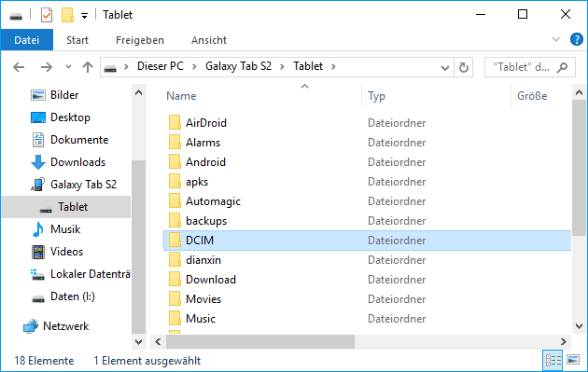Viewport: 588px width, 372px height.
Task: Click the file list scroll up arrow
Action: pos(579,92)
